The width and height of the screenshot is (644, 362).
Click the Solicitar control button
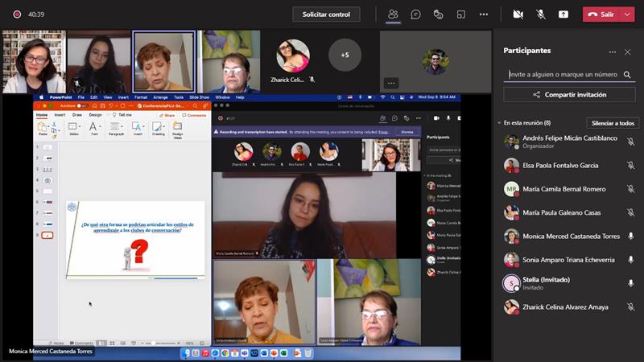point(326,14)
